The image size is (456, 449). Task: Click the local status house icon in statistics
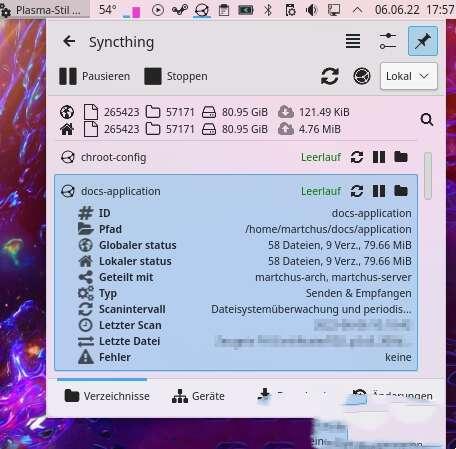67,129
